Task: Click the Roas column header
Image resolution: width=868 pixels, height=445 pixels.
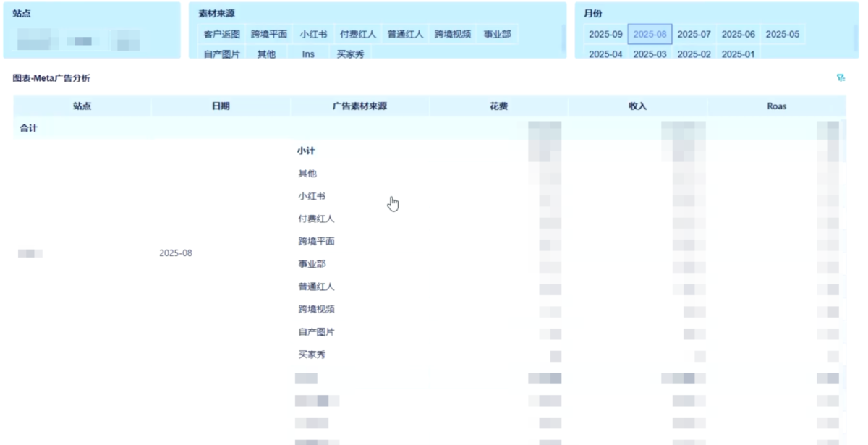Action: pyautogui.click(x=776, y=106)
